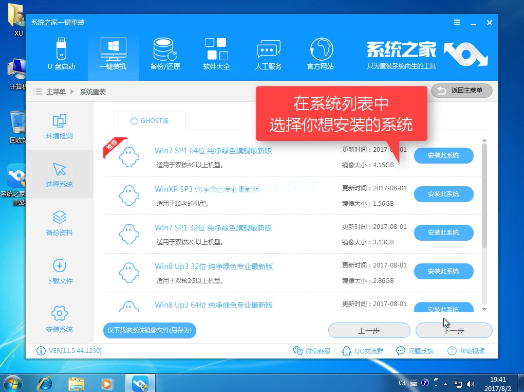Click Win8 Up3 32位 system title link
The height and width of the screenshot is (392, 524).
point(214,266)
